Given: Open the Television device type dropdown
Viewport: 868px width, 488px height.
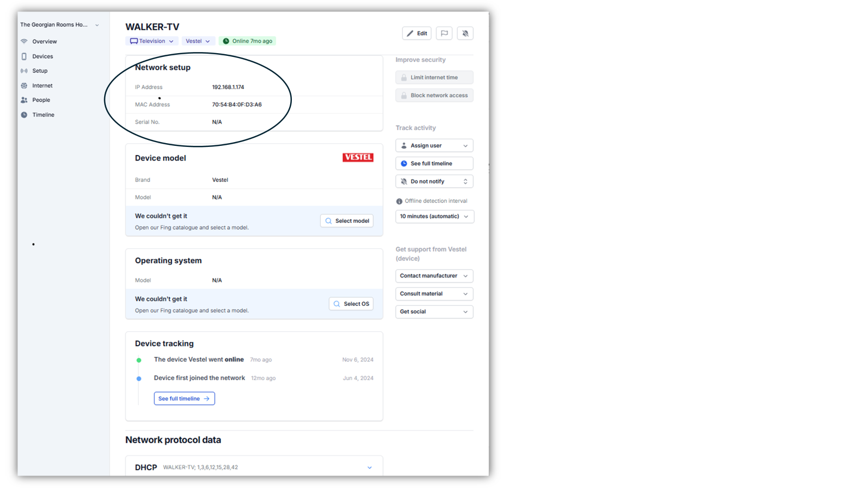Looking at the screenshot, I should [152, 41].
